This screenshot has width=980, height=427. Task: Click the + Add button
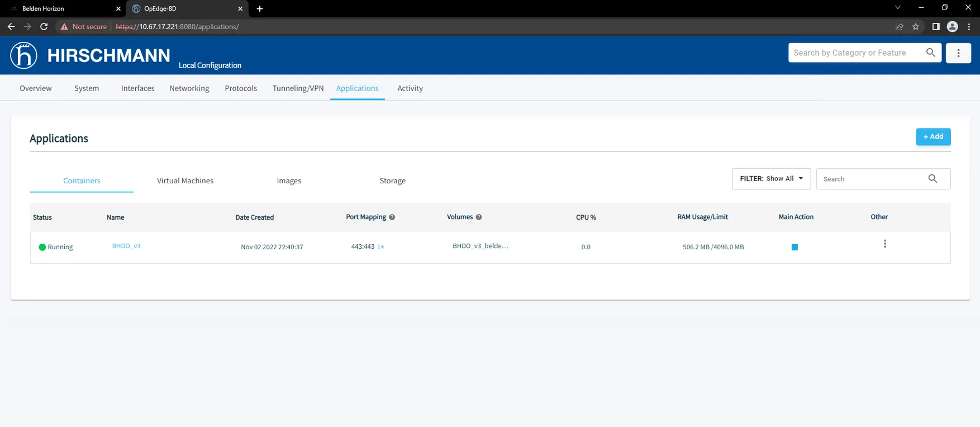click(933, 137)
